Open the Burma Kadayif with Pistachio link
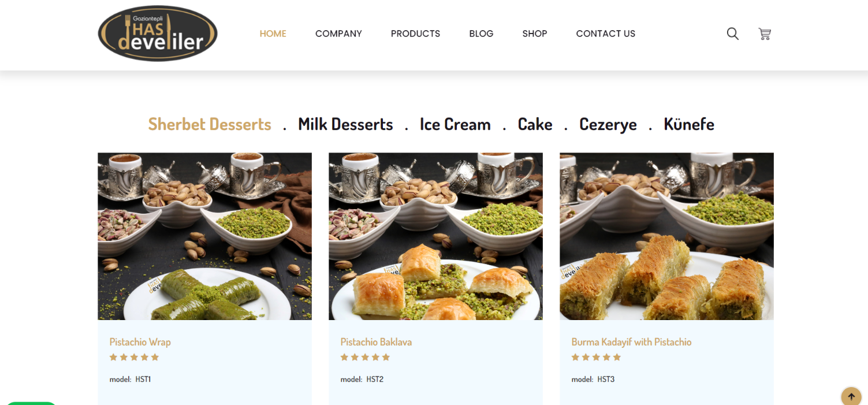The image size is (868, 405). [631, 342]
